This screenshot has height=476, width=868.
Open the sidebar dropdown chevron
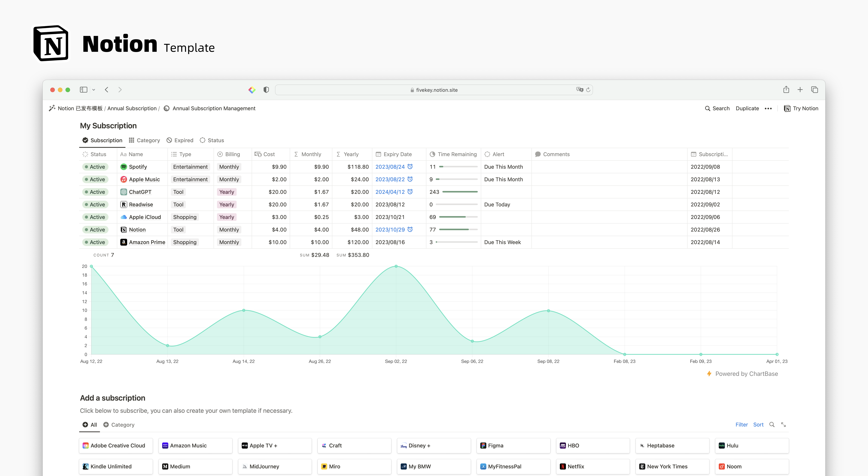click(x=94, y=90)
